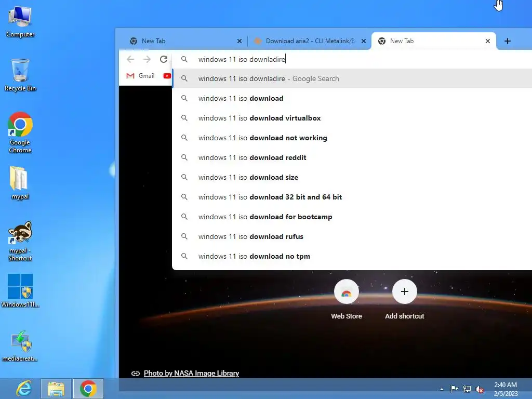Click the Chrome back arrow

[130, 59]
